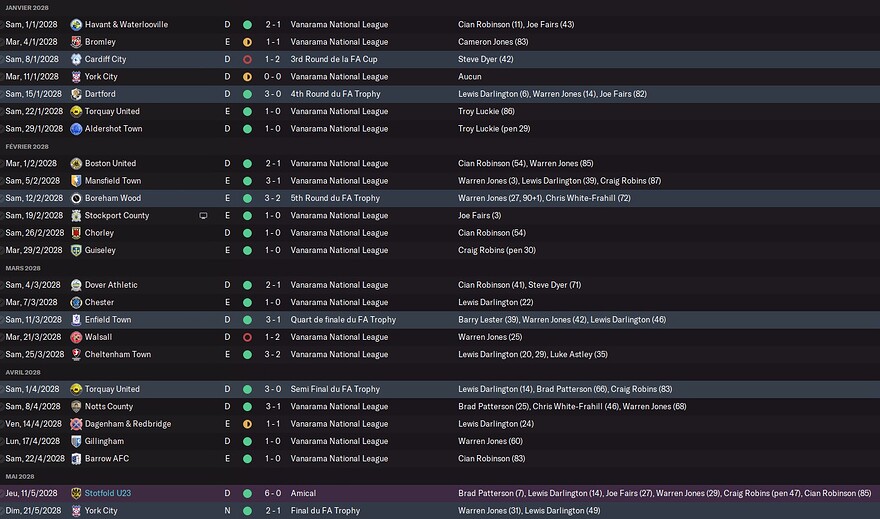
Task: Click the draw indicator on Dagenham & Redbridge row
Action: pyautogui.click(x=247, y=424)
